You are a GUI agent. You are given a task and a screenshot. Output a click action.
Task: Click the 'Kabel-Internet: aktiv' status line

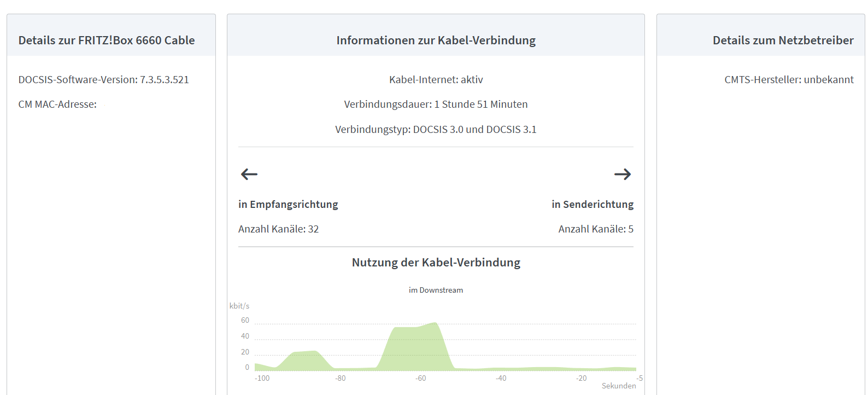(x=436, y=80)
